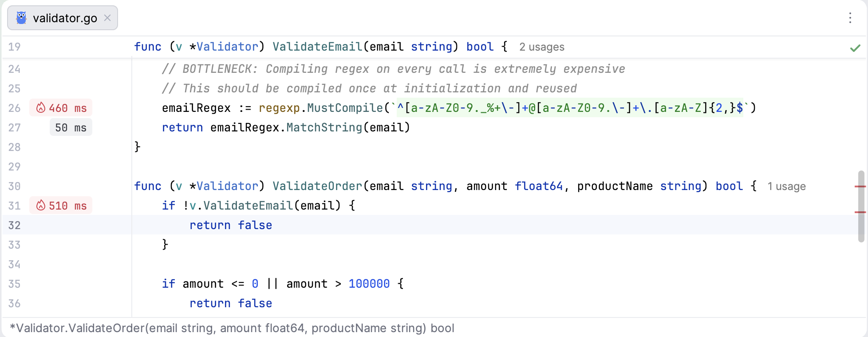Click the Go gopher file icon on the tab
The width and height of the screenshot is (868, 337).
(x=21, y=18)
